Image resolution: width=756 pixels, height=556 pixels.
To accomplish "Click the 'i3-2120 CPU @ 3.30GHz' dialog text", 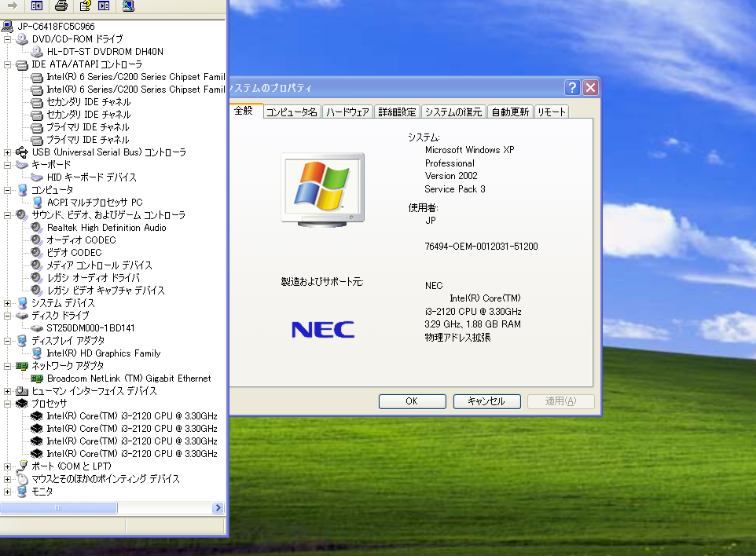I will coord(473,312).
